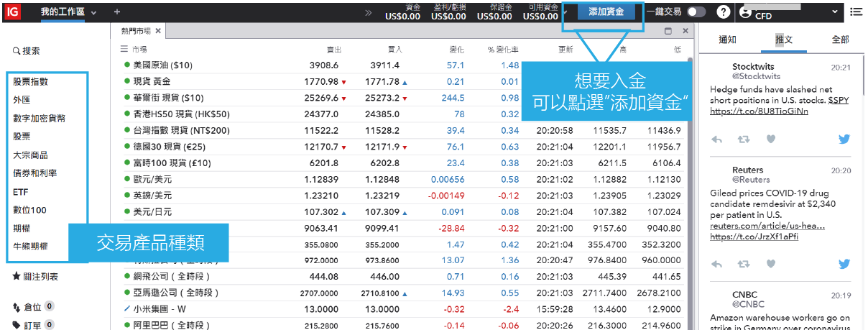Click the star icon of 關注列表

[17, 276]
